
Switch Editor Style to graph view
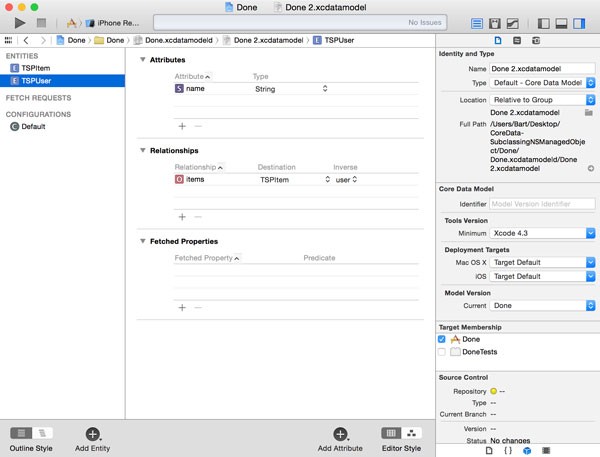[x=412, y=433]
